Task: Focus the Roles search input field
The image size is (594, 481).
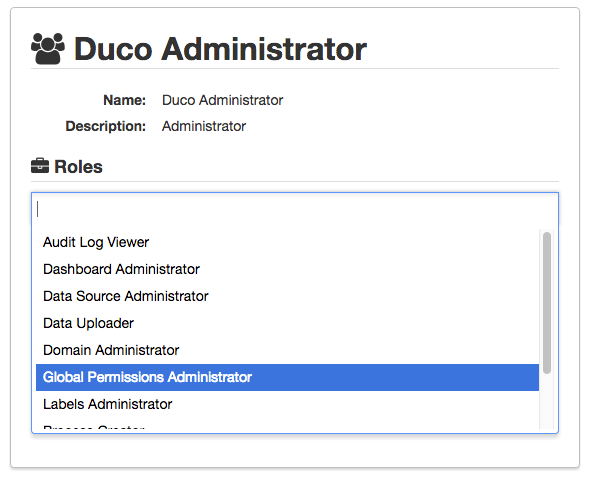Action: tap(295, 209)
